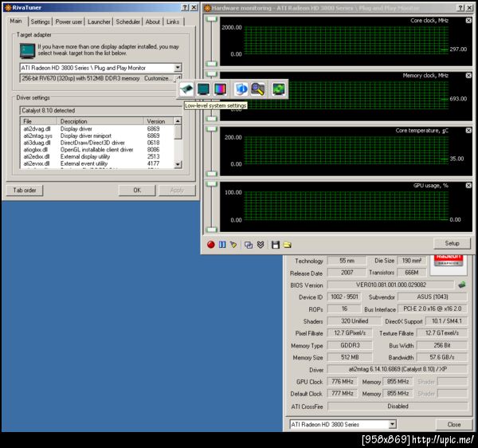The width and height of the screenshot is (478, 448).
Task: Close the GPU usage graph
Action: [x=468, y=186]
